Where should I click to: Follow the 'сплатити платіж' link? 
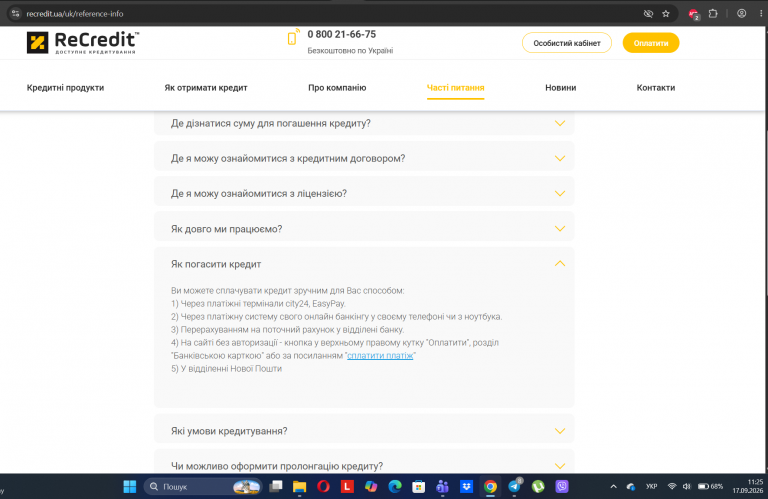pyautogui.click(x=380, y=356)
